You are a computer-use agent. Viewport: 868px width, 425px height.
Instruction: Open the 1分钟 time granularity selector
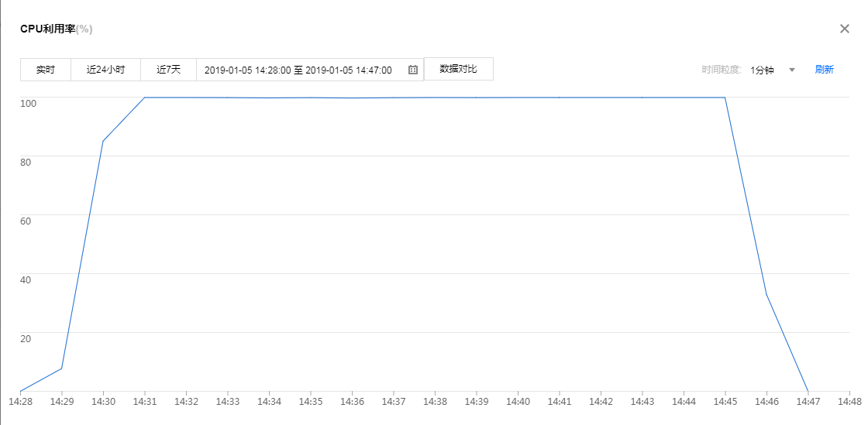762,70
